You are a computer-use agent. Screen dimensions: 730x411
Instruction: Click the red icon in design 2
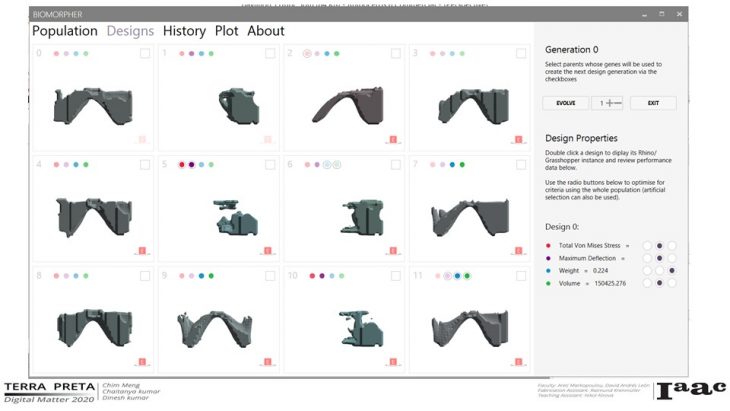tap(393, 140)
